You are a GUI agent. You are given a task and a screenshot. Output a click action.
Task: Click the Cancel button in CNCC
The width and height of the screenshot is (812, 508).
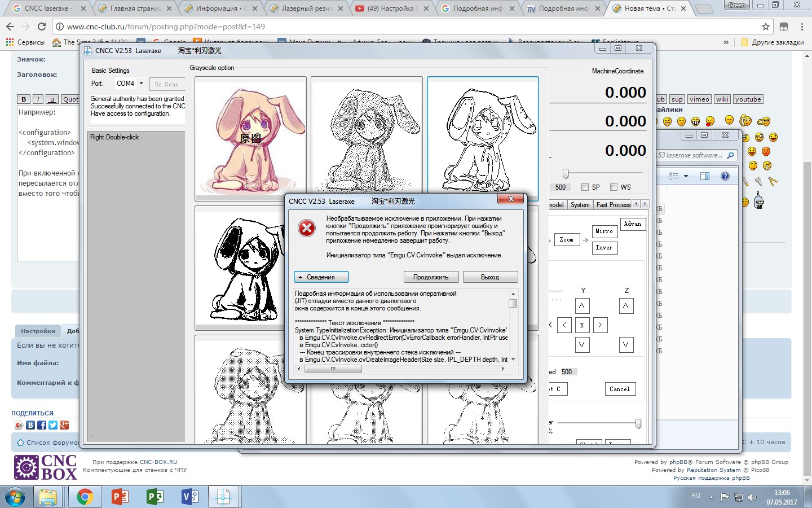tap(620, 389)
